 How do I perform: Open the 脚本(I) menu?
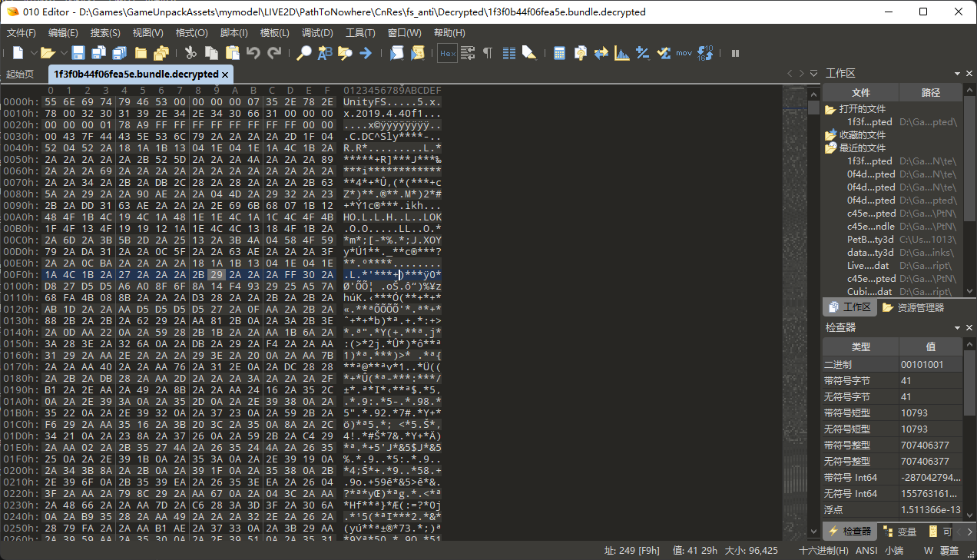(233, 33)
